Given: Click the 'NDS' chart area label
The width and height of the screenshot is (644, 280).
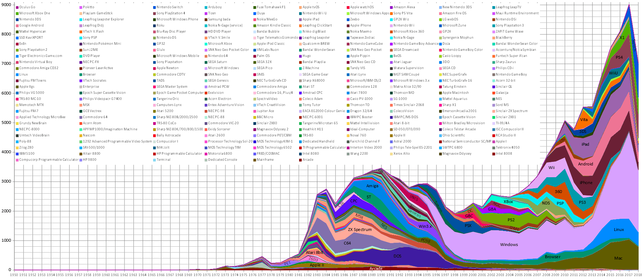Looking at the screenshot, I should (x=546, y=203).
